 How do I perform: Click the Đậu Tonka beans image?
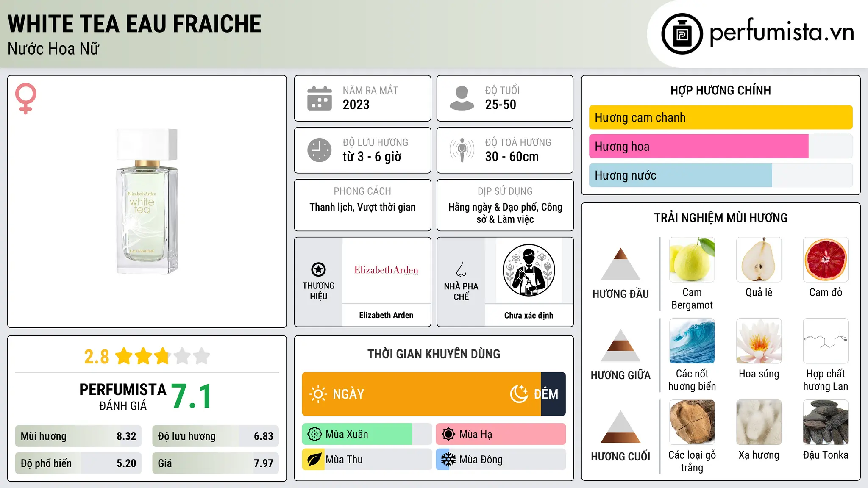coord(826,422)
